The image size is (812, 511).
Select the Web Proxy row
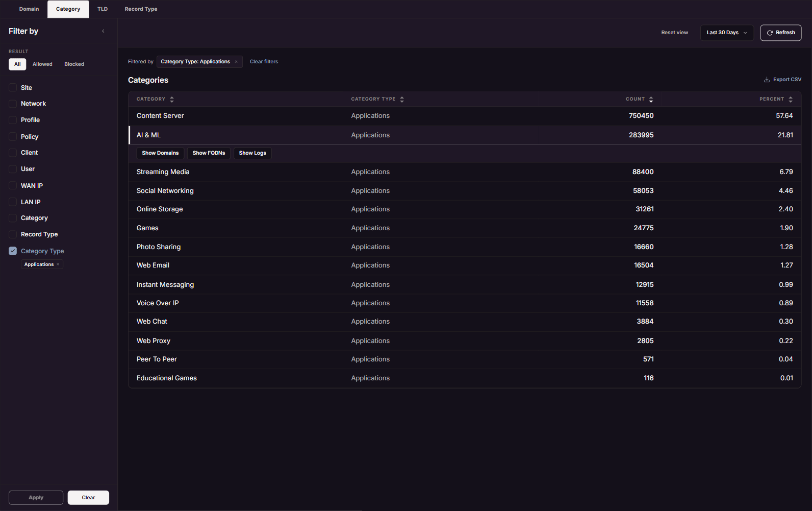(465, 341)
